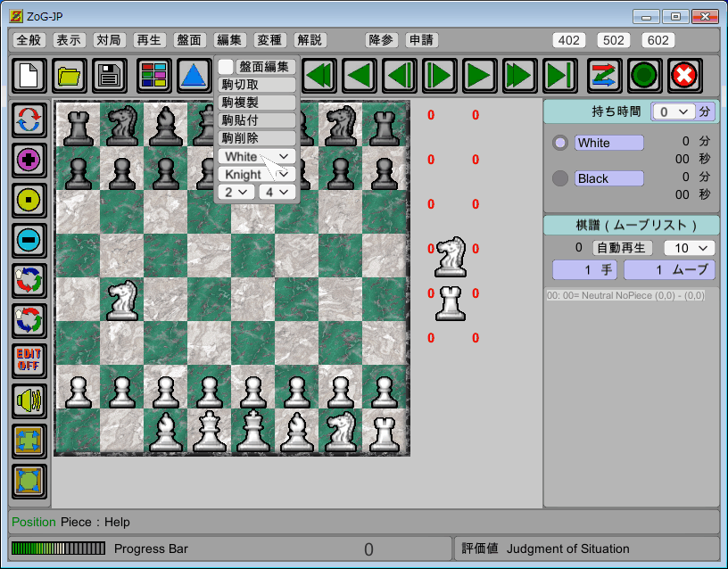Click the speaker sound icon
This screenshot has width=728, height=569.
coord(29,401)
